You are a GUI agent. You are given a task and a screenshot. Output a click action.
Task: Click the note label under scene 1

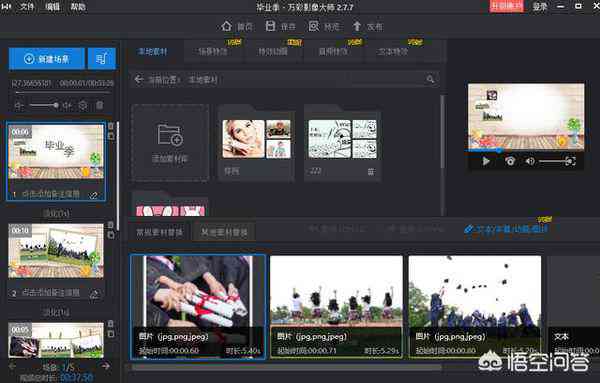51,194
